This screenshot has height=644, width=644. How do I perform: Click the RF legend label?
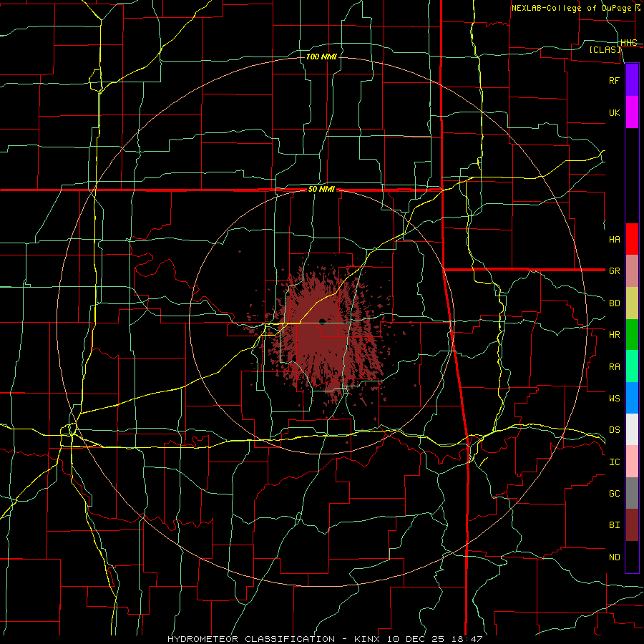pos(614,80)
